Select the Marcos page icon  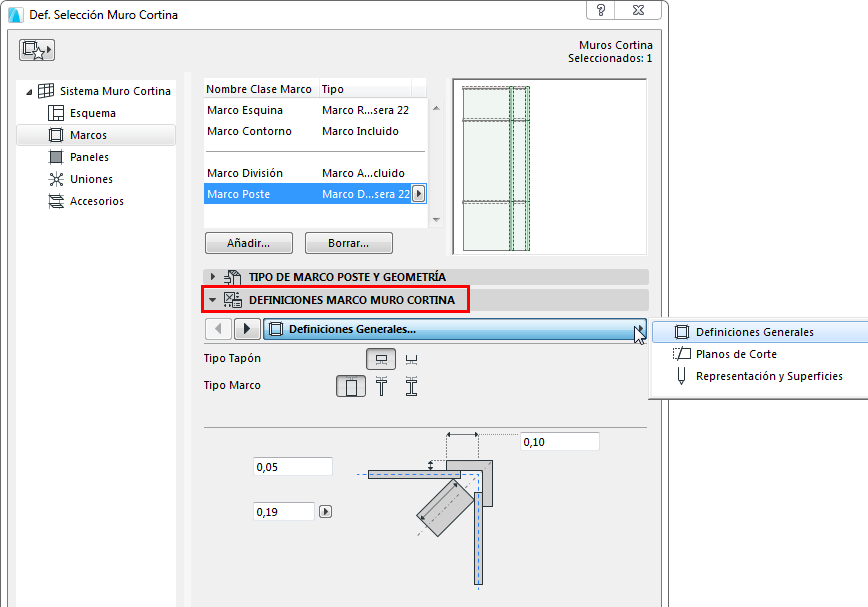[x=57, y=134]
